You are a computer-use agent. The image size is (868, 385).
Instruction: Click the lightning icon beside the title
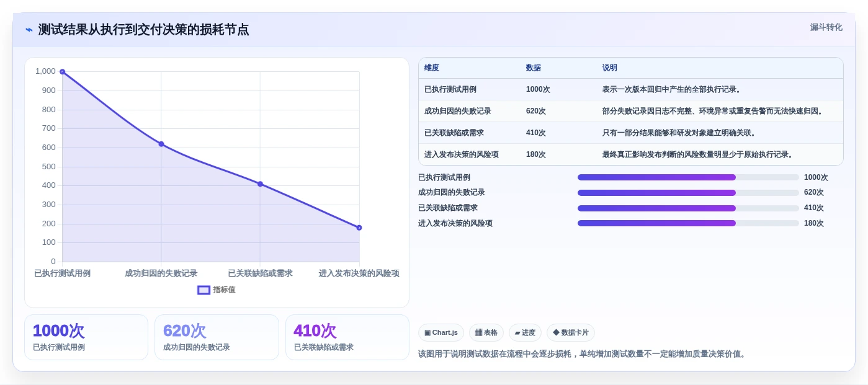(29, 30)
